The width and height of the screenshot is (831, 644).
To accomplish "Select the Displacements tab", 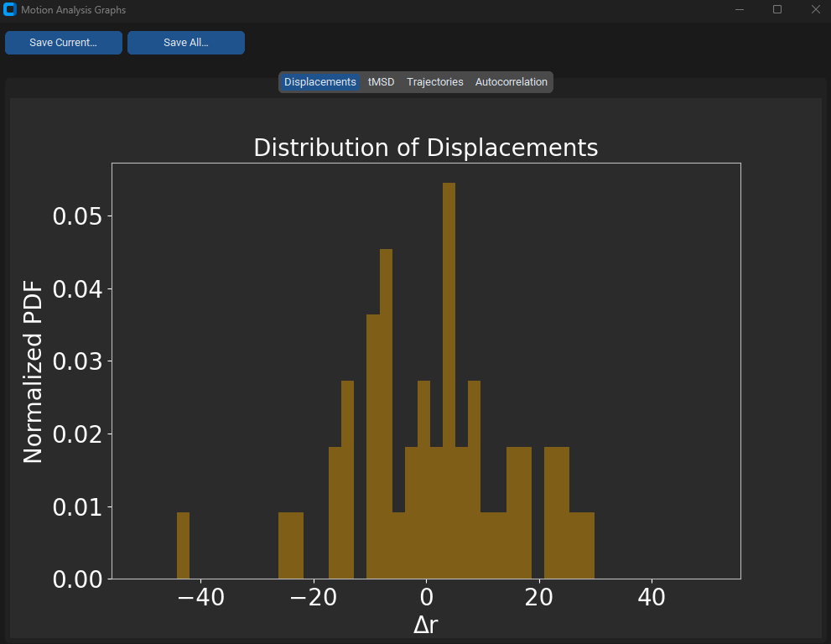I will pyautogui.click(x=319, y=82).
